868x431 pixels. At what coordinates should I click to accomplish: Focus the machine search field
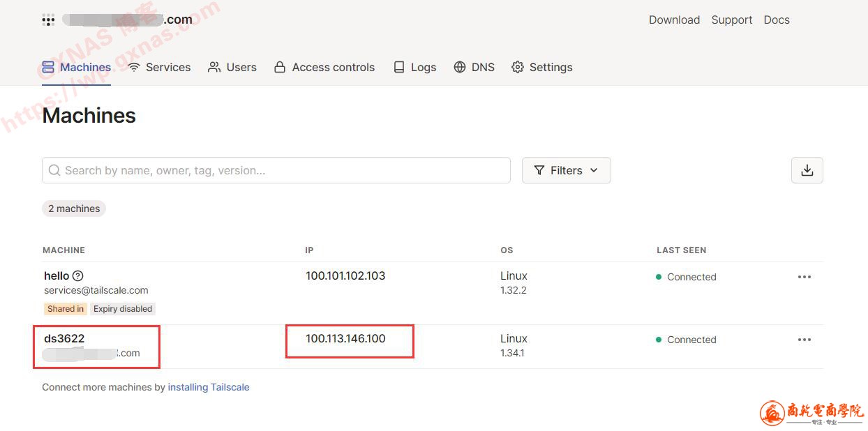276,170
